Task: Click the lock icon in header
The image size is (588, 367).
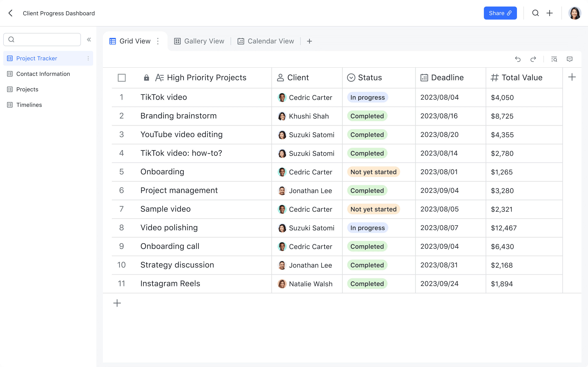Action: coord(146,78)
